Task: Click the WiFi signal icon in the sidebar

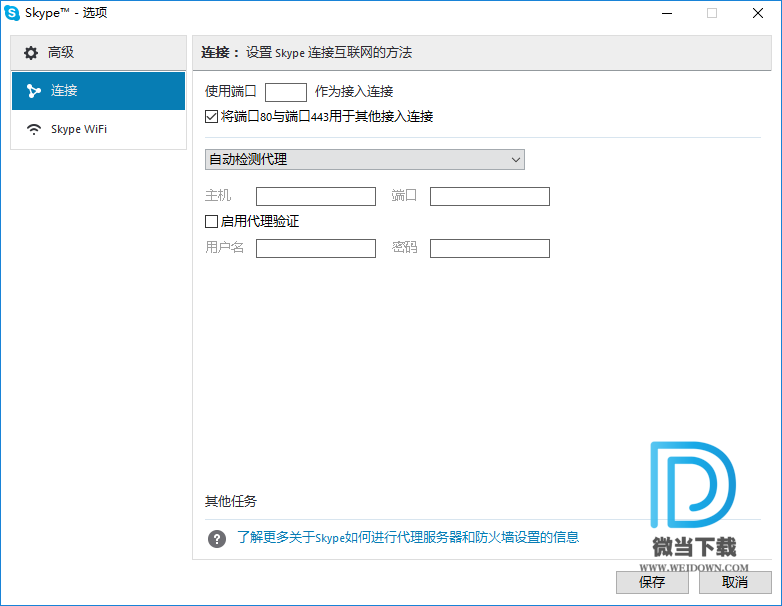Action: tap(34, 129)
